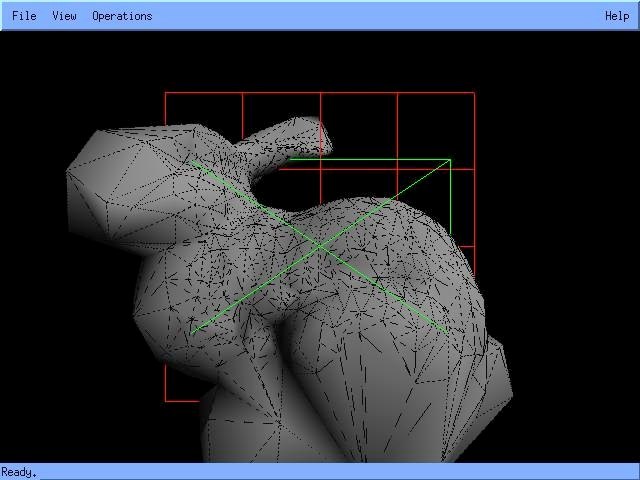The height and width of the screenshot is (480, 640).
Task: Open the File menu
Action: 24,16
